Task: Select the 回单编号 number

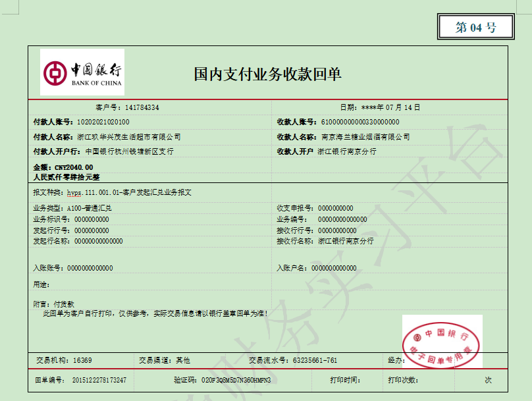Action: click(99, 380)
